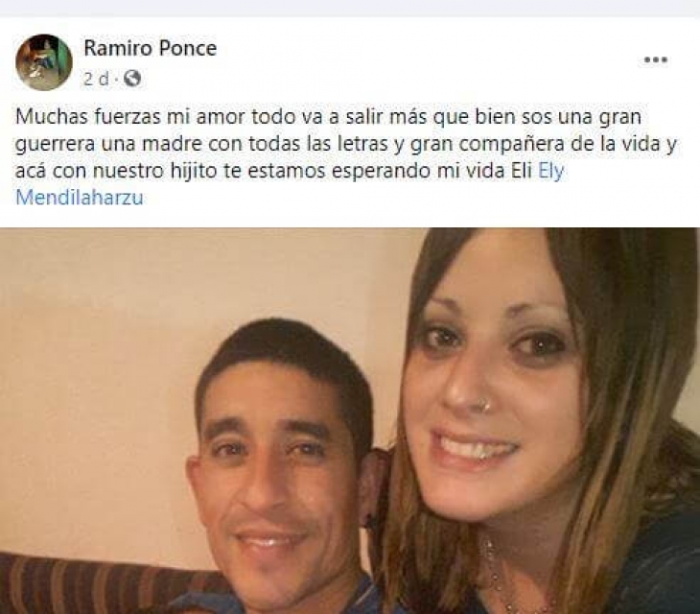Click the globe public-audience icon
700x614 pixels.
point(132,79)
